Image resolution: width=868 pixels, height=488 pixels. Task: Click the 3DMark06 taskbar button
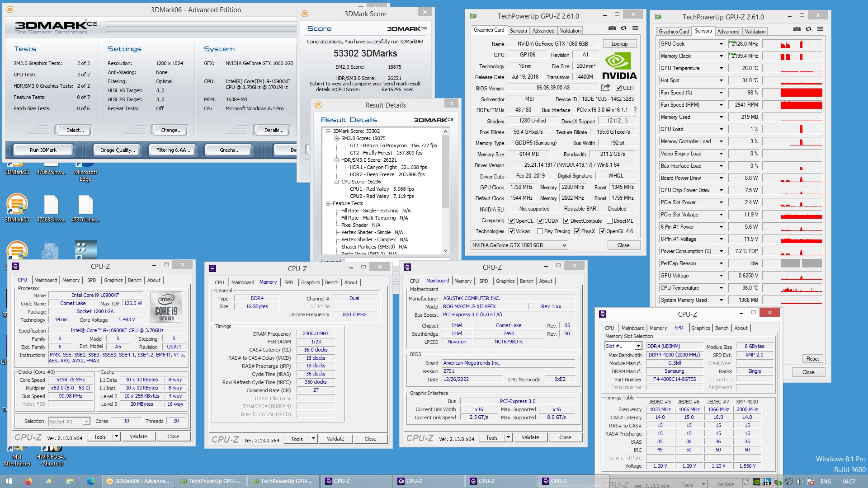139,481
